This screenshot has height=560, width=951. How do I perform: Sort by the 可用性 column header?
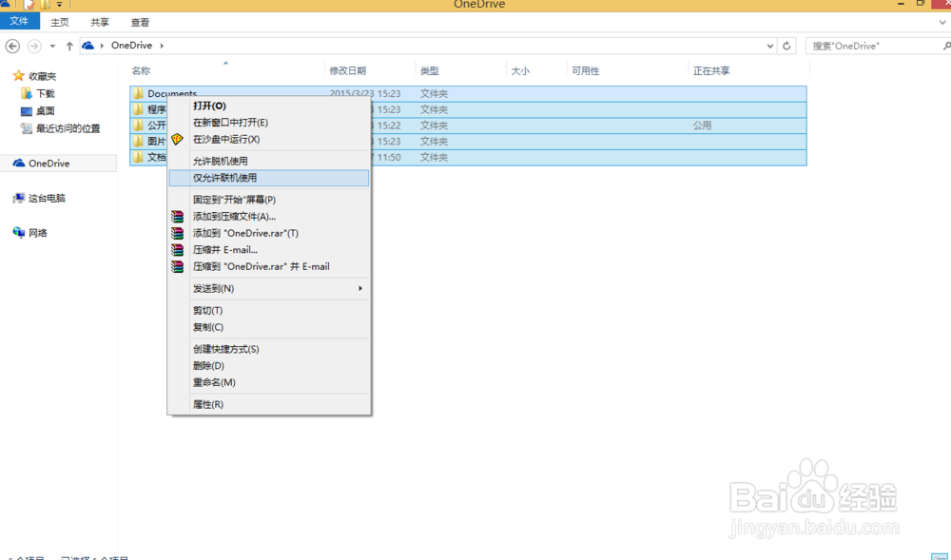[585, 71]
